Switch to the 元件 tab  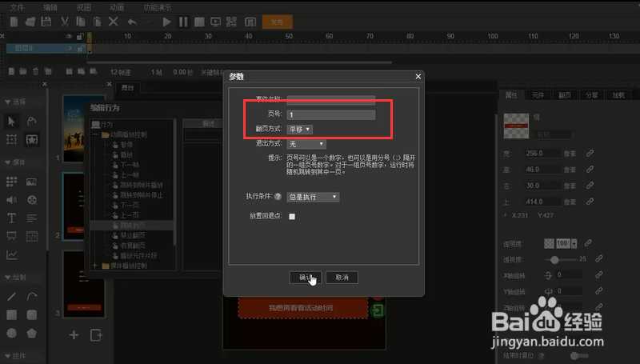coord(538,95)
